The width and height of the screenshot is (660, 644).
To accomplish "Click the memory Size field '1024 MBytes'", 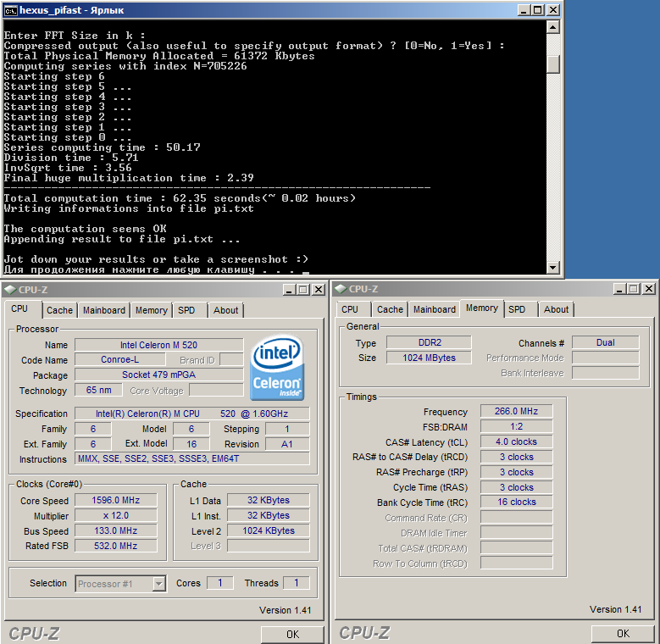I will click(430, 358).
